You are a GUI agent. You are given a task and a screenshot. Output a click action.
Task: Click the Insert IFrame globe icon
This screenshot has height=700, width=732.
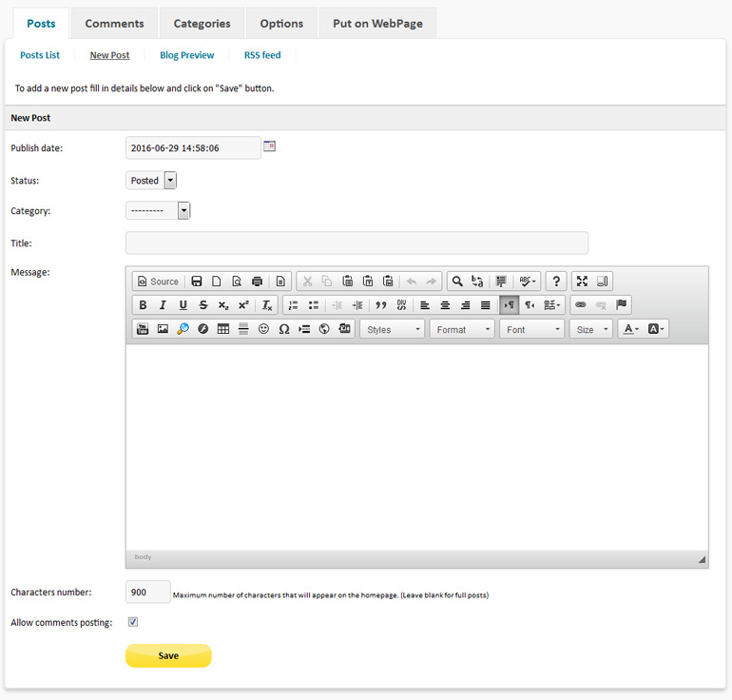pyautogui.click(x=324, y=329)
